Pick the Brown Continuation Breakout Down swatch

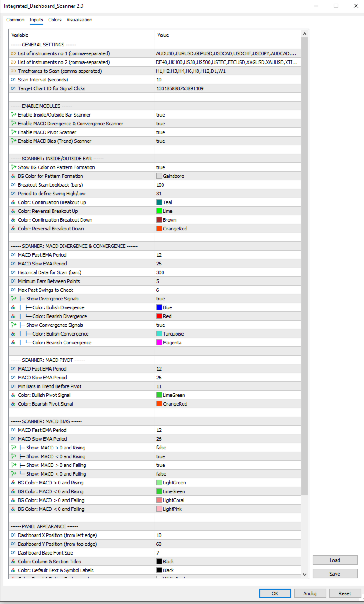pyautogui.click(x=159, y=220)
